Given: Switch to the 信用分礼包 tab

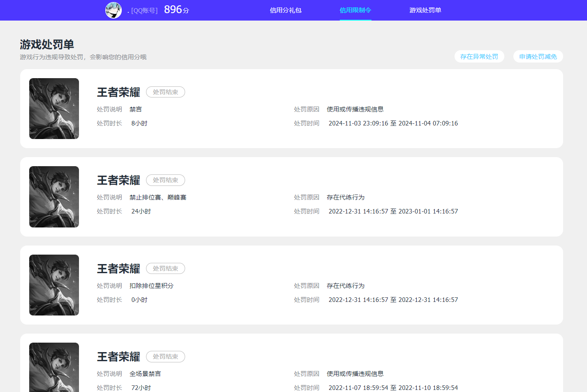Looking at the screenshot, I should point(285,10).
